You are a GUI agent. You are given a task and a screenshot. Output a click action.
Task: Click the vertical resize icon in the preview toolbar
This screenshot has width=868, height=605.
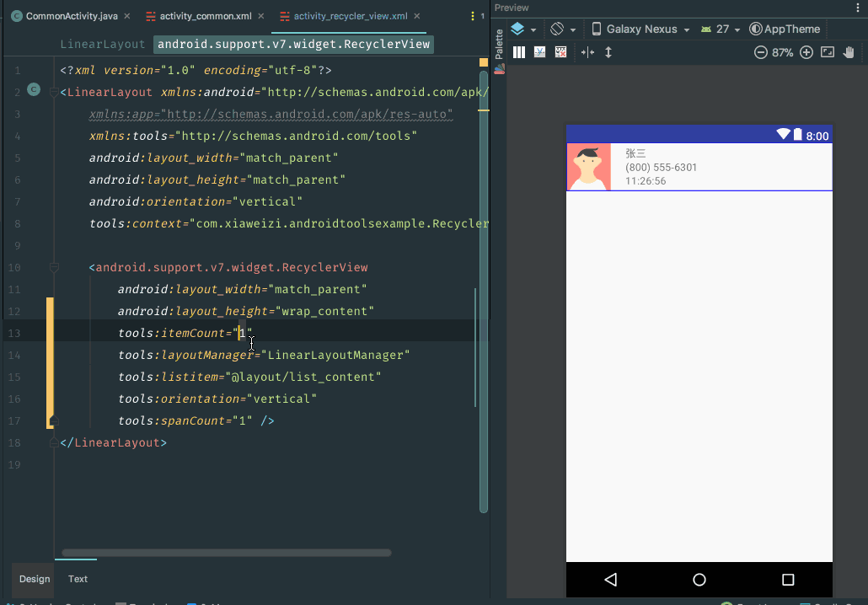pos(608,51)
